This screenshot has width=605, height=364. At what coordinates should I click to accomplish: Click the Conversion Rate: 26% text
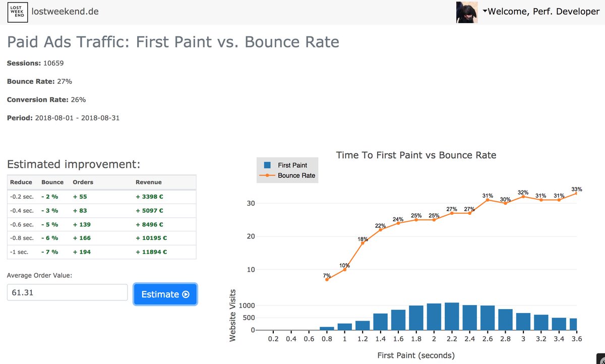(x=46, y=99)
